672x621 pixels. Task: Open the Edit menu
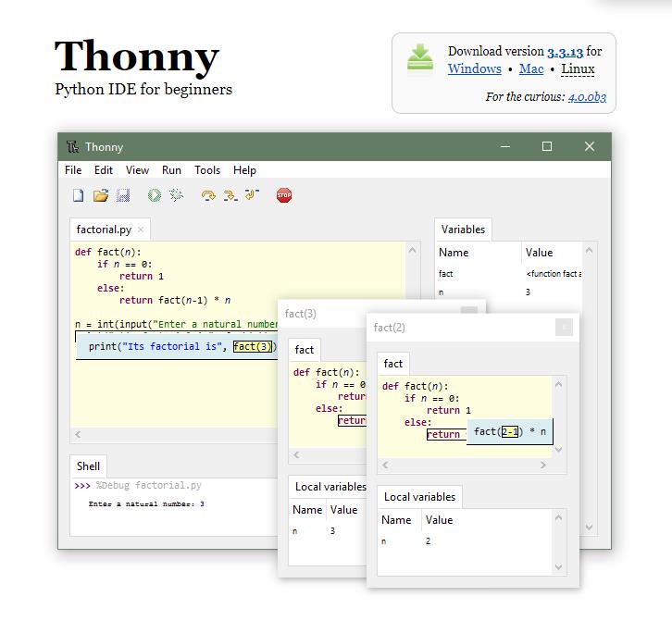104,170
